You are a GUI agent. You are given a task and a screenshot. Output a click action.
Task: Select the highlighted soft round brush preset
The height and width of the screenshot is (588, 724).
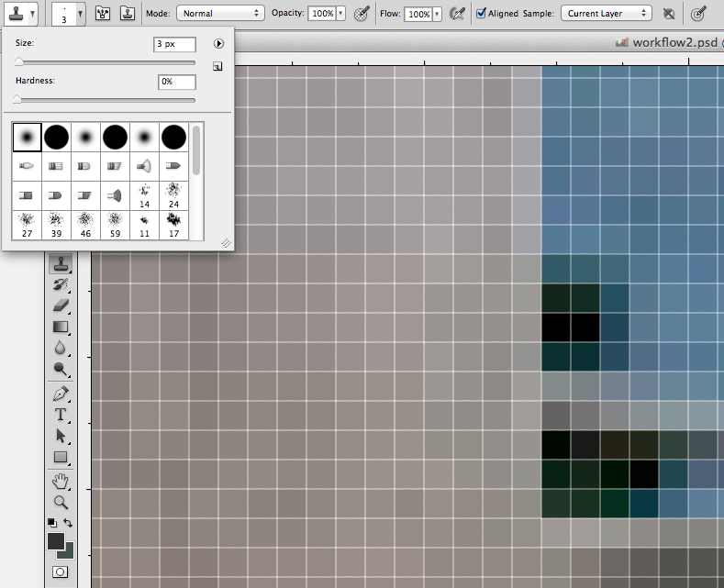tap(27, 137)
